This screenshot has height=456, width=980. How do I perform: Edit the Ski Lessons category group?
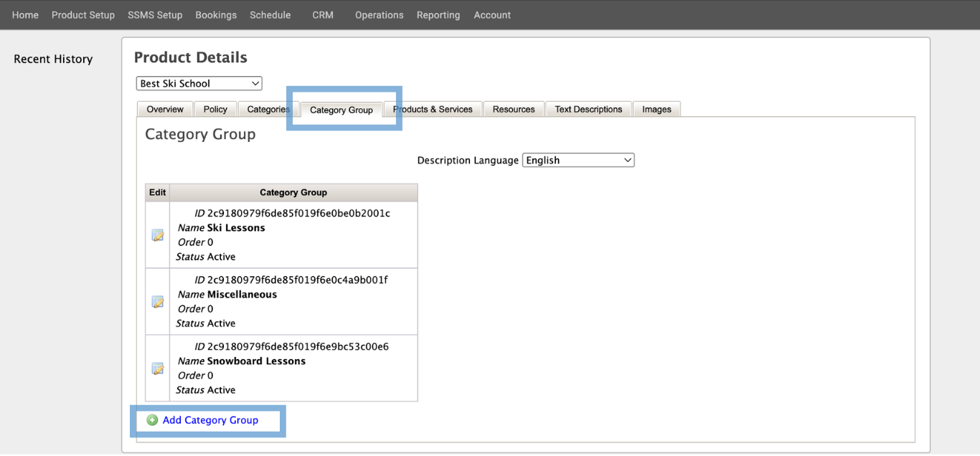click(x=158, y=235)
